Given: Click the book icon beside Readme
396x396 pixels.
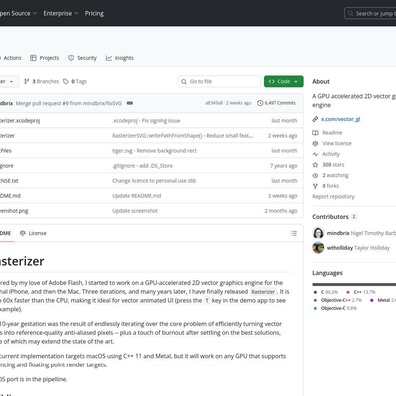Looking at the screenshot, I should (x=315, y=133).
